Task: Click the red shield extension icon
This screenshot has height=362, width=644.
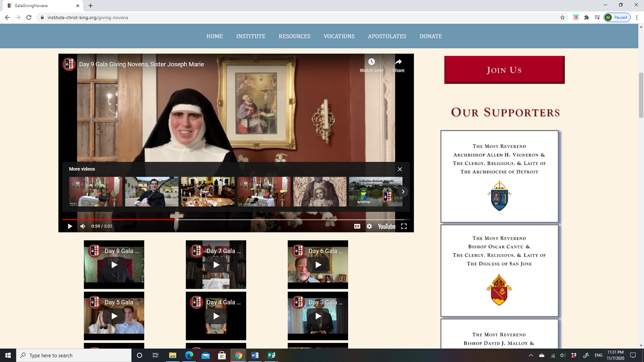Action: [x=576, y=17]
